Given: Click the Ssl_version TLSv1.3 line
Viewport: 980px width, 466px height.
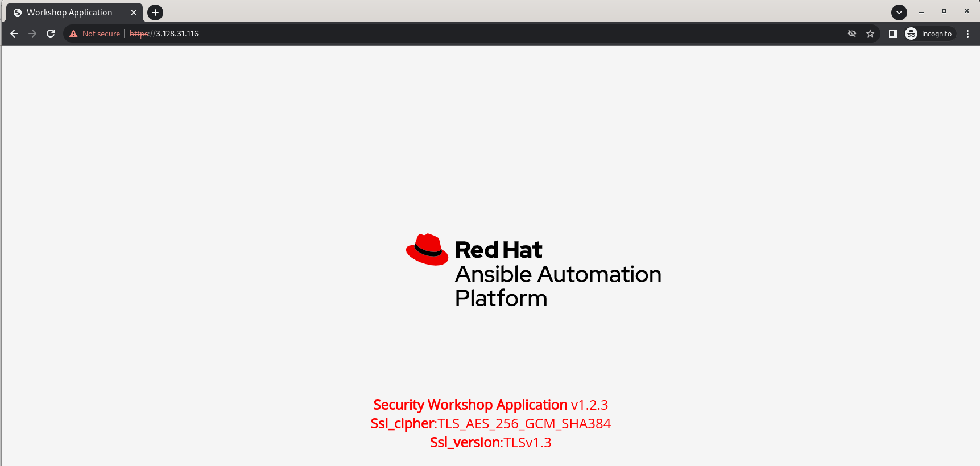Looking at the screenshot, I should pyautogui.click(x=490, y=442).
